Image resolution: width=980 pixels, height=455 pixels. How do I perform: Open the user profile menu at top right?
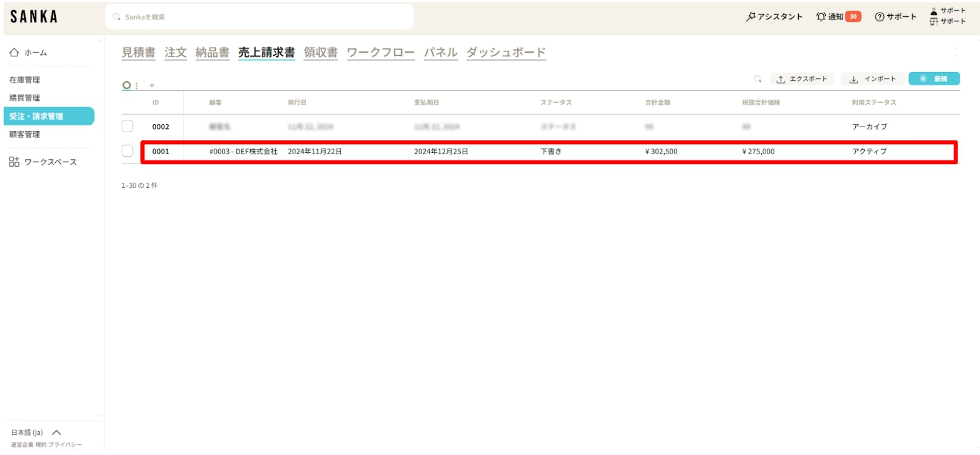pos(947,16)
